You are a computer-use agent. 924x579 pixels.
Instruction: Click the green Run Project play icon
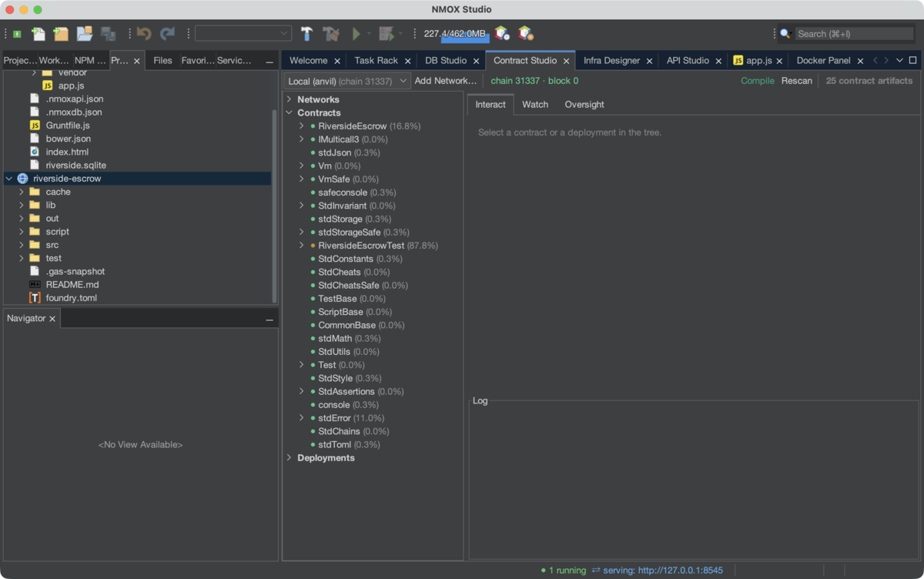click(x=356, y=34)
